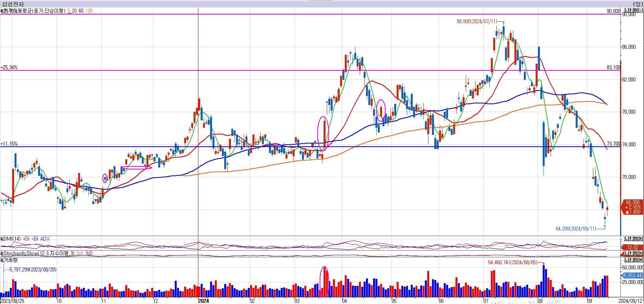Click the (일) daily period label
The width and height of the screenshot is (644, 304).
(638, 4)
